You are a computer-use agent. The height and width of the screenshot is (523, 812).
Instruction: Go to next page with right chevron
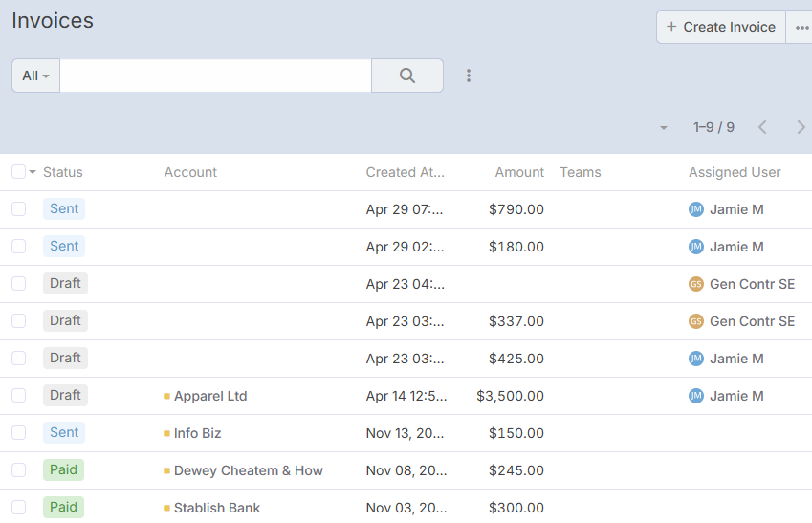pyautogui.click(x=801, y=127)
